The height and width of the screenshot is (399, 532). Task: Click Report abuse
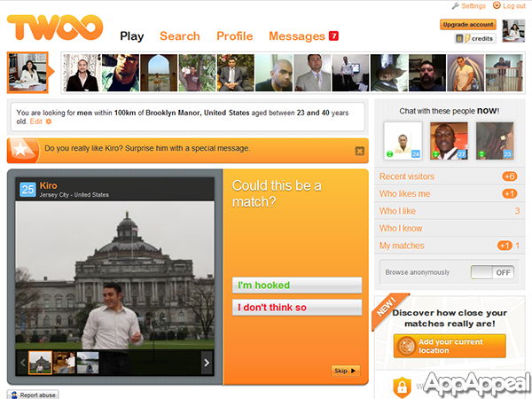pos(34,395)
